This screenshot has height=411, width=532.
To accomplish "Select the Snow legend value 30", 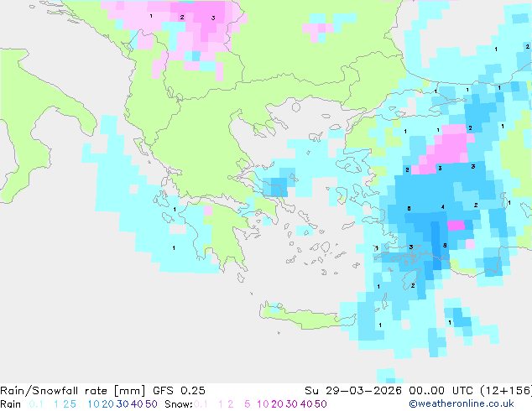I will (x=292, y=404).
